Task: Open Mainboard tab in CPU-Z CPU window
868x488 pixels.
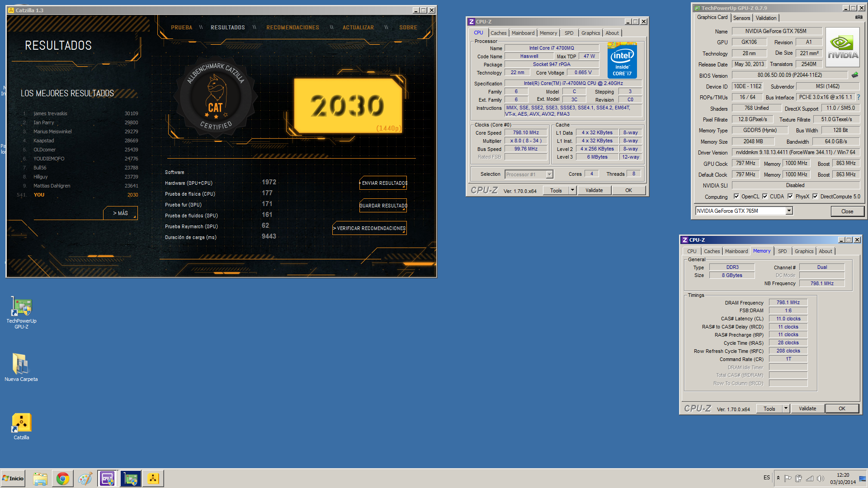Action: (x=523, y=33)
